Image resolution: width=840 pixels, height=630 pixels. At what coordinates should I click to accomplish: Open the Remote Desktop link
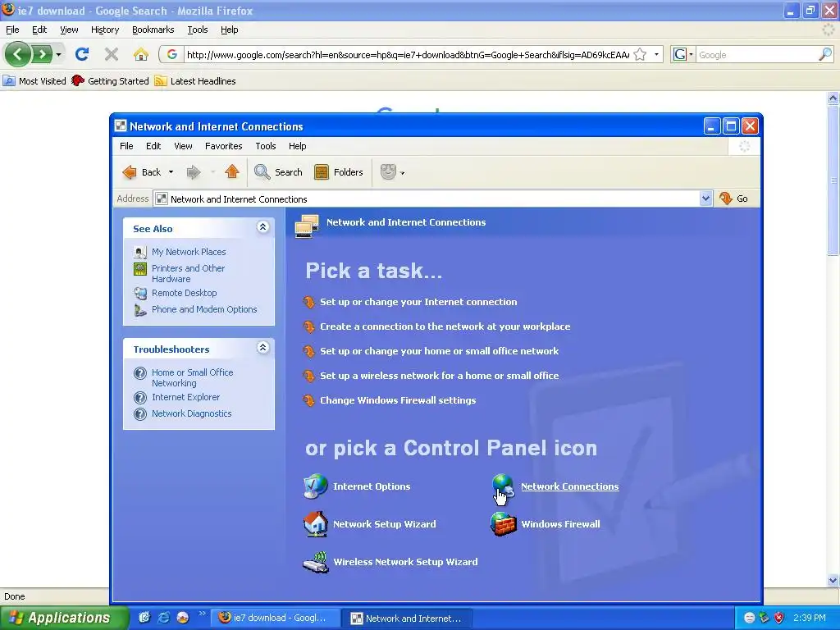click(185, 293)
